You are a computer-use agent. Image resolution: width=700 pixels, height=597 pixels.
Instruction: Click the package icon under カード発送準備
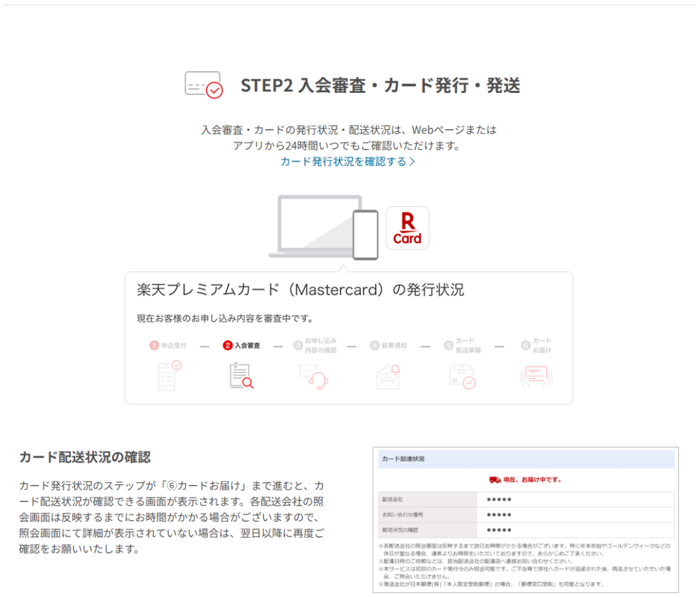[x=462, y=377]
